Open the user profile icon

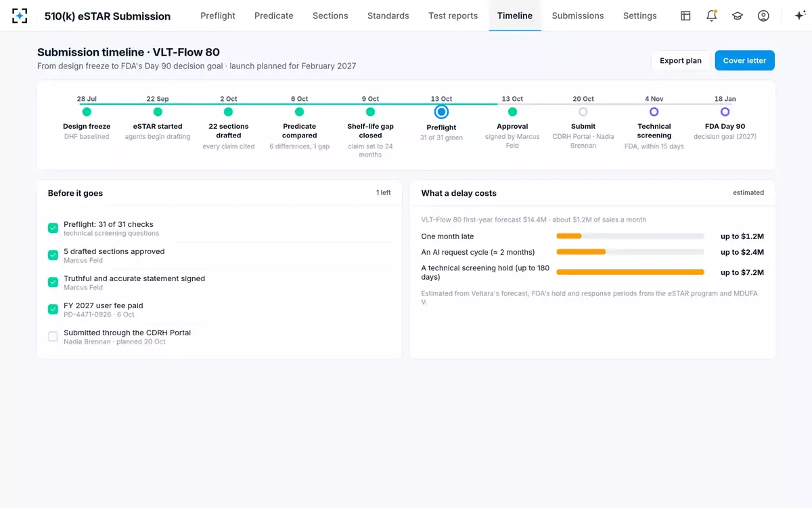pos(763,16)
